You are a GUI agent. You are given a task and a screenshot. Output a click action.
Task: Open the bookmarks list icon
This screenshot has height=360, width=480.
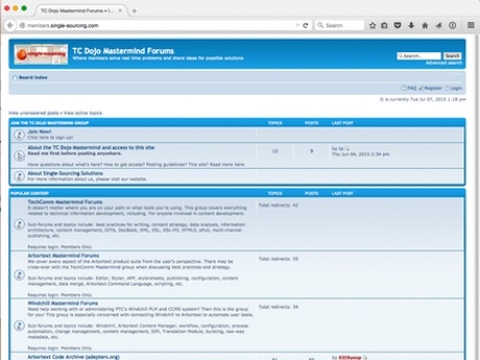click(384, 25)
